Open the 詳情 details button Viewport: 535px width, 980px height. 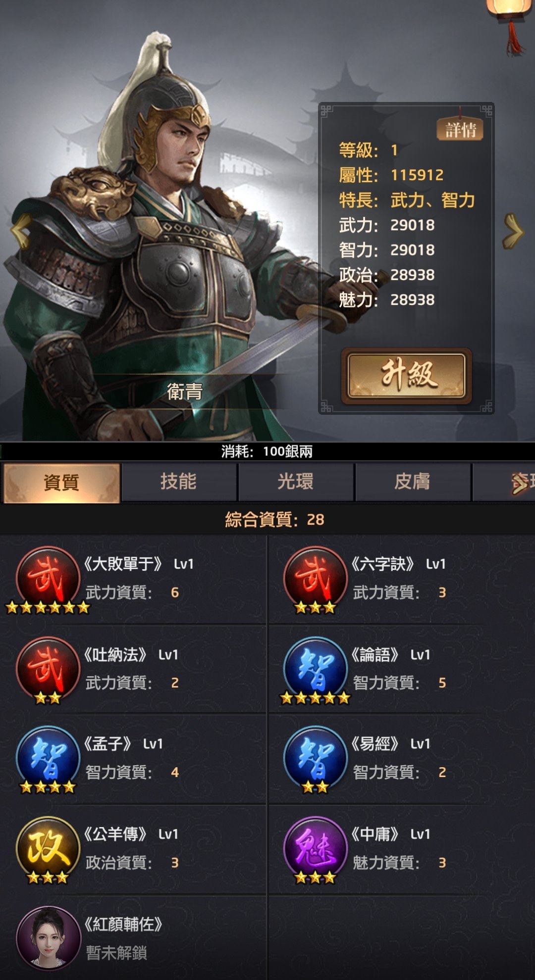pyautogui.click(x=460, y=130)
